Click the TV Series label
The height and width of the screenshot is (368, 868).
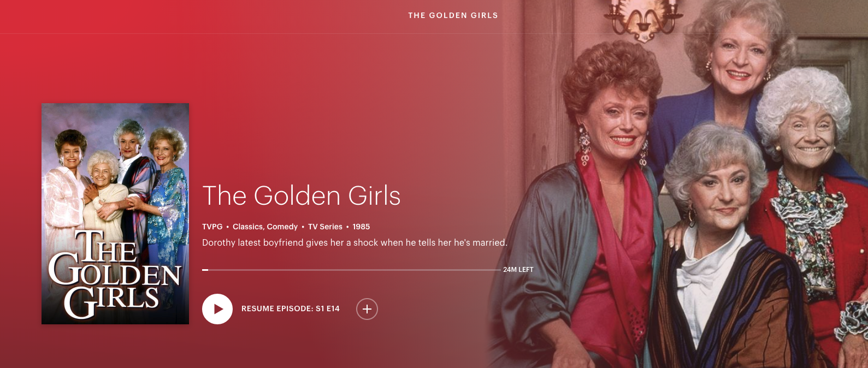(x=325, y=227)
